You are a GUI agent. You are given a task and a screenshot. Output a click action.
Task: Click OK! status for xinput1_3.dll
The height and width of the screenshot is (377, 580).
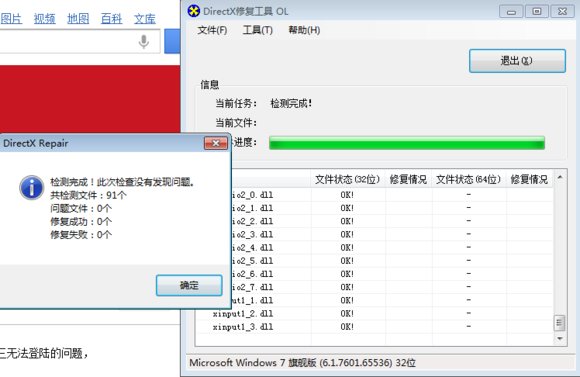[x=347, y=327]
